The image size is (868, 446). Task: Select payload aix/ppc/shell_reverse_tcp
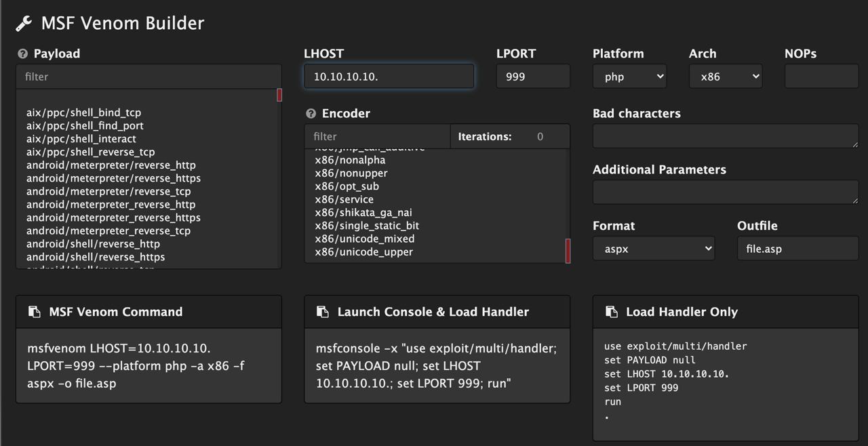90,152
